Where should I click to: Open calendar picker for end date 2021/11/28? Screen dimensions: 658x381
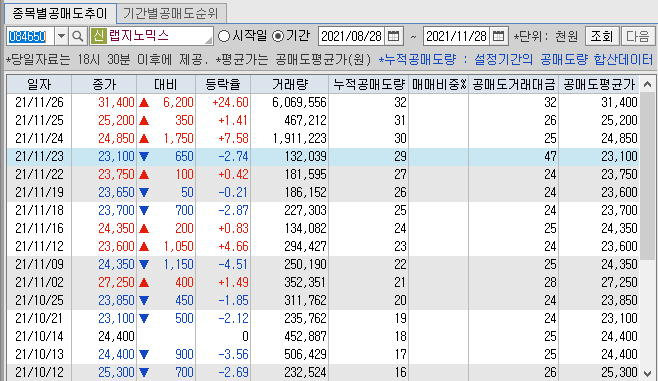tap(499, 36)
